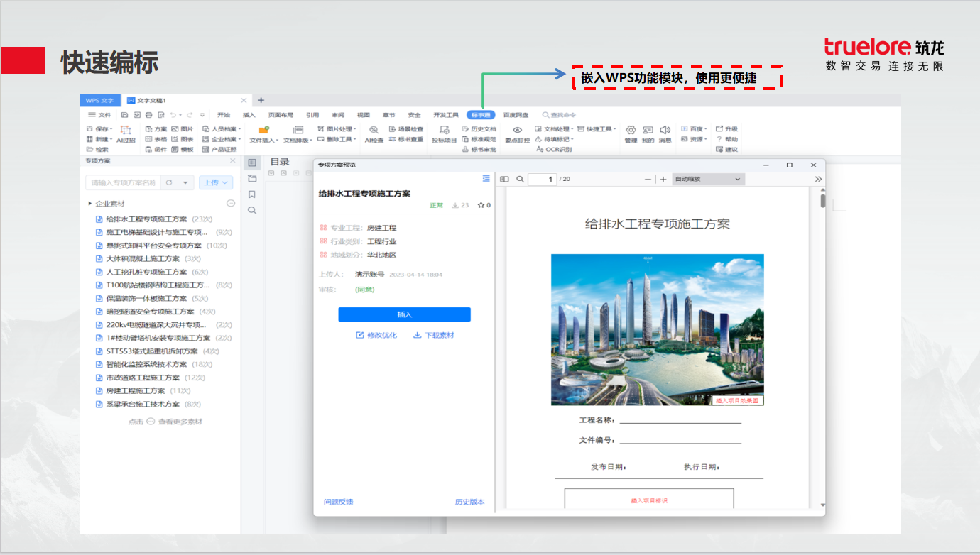
Task: Open the 文件 menu
Action: (99, 115)
